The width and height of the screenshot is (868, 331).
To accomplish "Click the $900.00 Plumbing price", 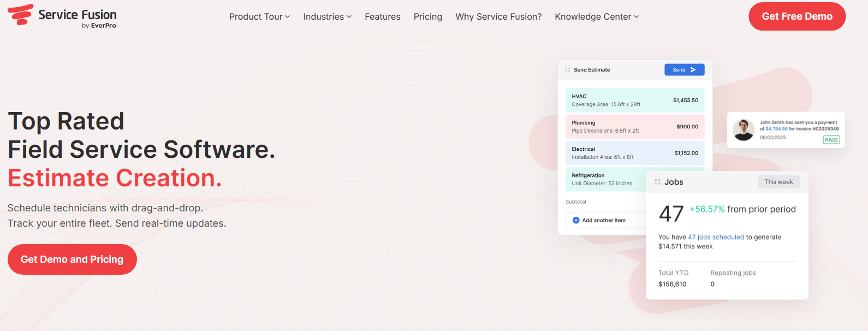I will tap(687, 127).
